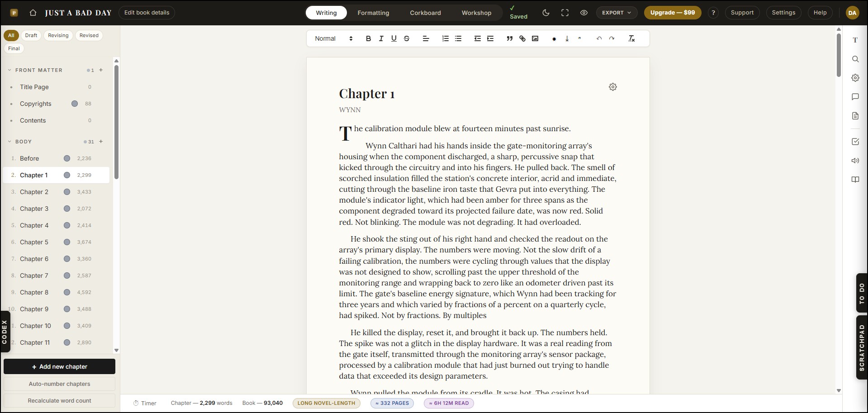Add item to FRONT MATTER with plus
The height and width of the screenshot is (413, 868).
pyautogui.click(x=101, y=70)
